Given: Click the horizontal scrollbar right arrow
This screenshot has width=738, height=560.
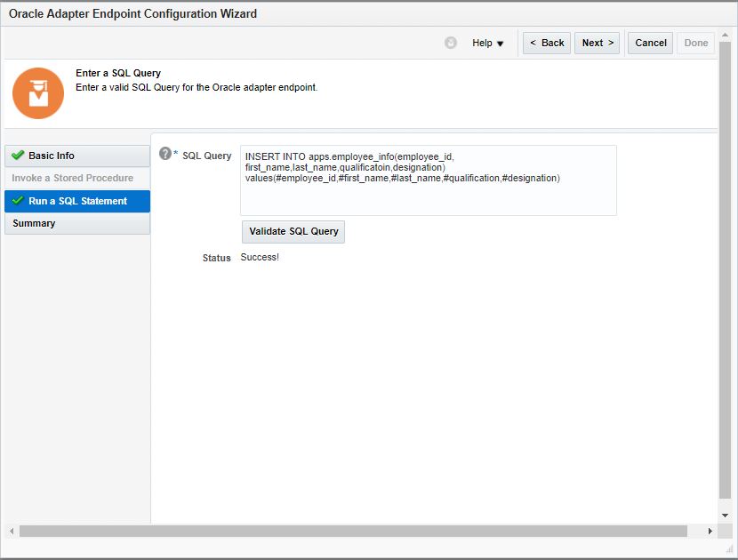Looking at the screenshot, I should (710, 531).
